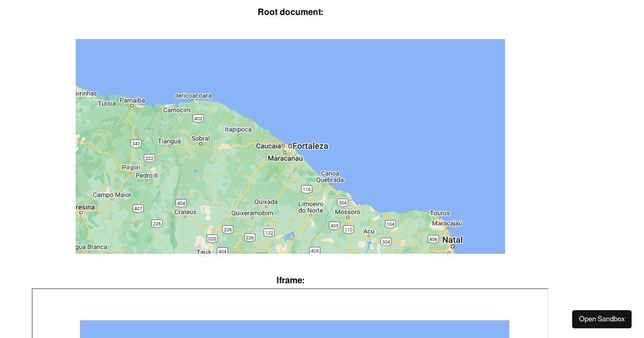Click the 122 highway shield below Quixeramobim
This screenshot has width=644, height=338.
268,233
